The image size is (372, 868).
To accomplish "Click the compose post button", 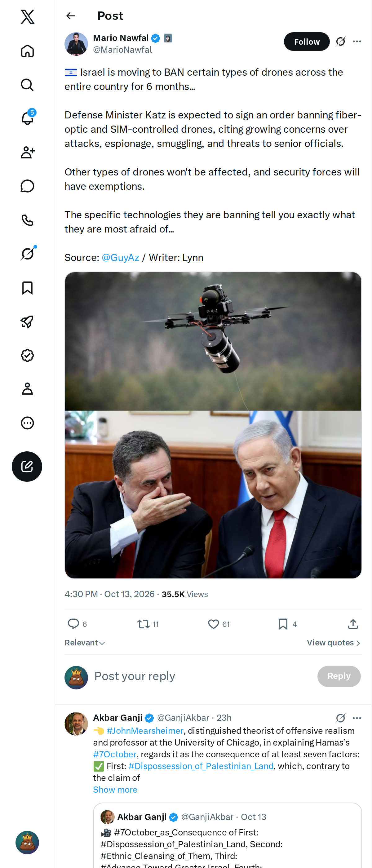I will 27,466.
